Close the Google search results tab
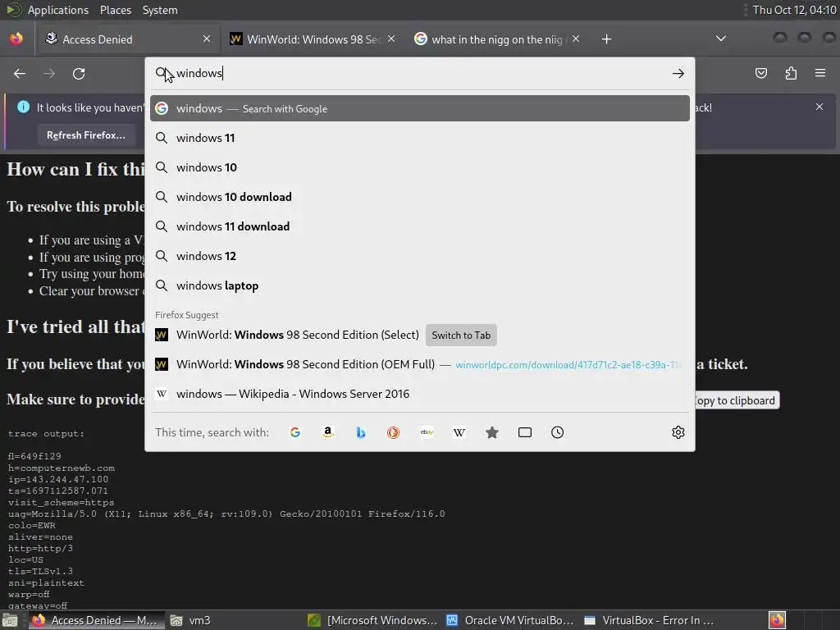 point(576,39)
